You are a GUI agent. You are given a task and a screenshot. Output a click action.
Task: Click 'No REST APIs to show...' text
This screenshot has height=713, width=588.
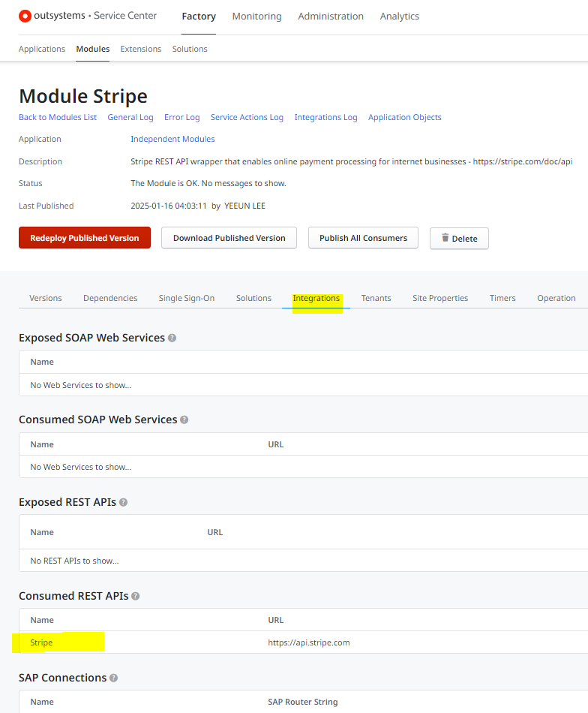pos(74,561)
